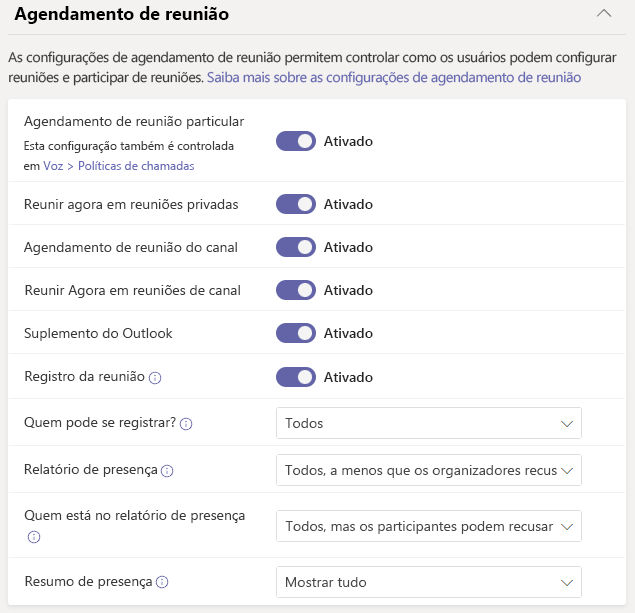635x613 pixels.
Task: Click info icon next to Resumo de presença
Action: click(x=162, y=582)
